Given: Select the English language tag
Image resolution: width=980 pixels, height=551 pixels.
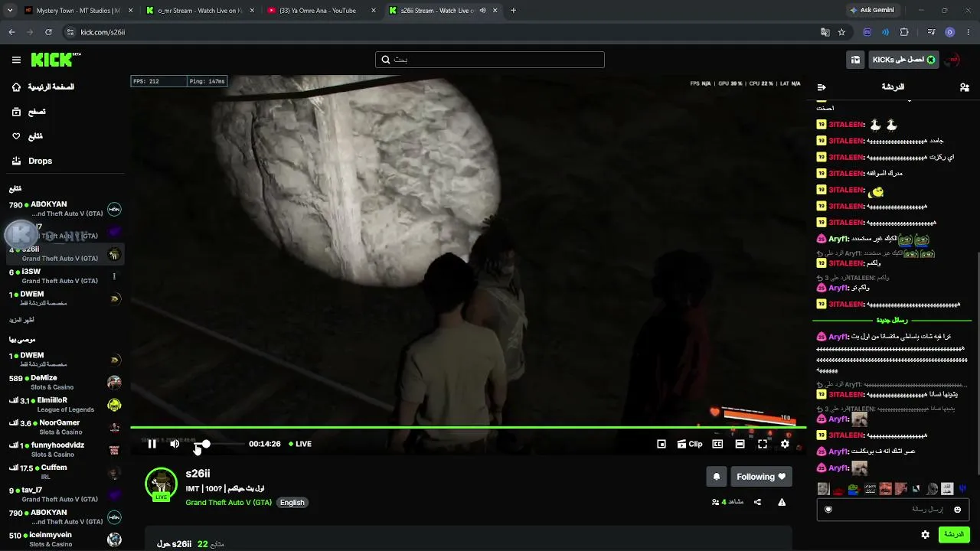Looking at the screenshot, I should tap(292, 503).
